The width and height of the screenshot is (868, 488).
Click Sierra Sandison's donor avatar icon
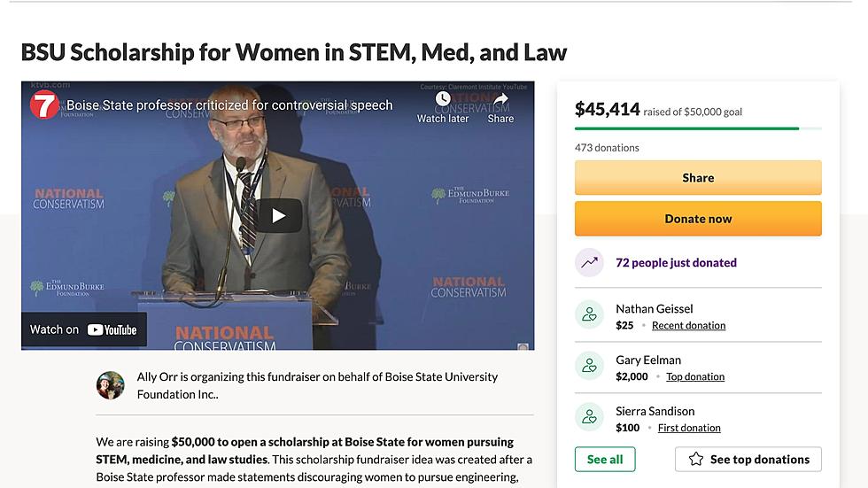pyautogui.click(x=589, y=416)
